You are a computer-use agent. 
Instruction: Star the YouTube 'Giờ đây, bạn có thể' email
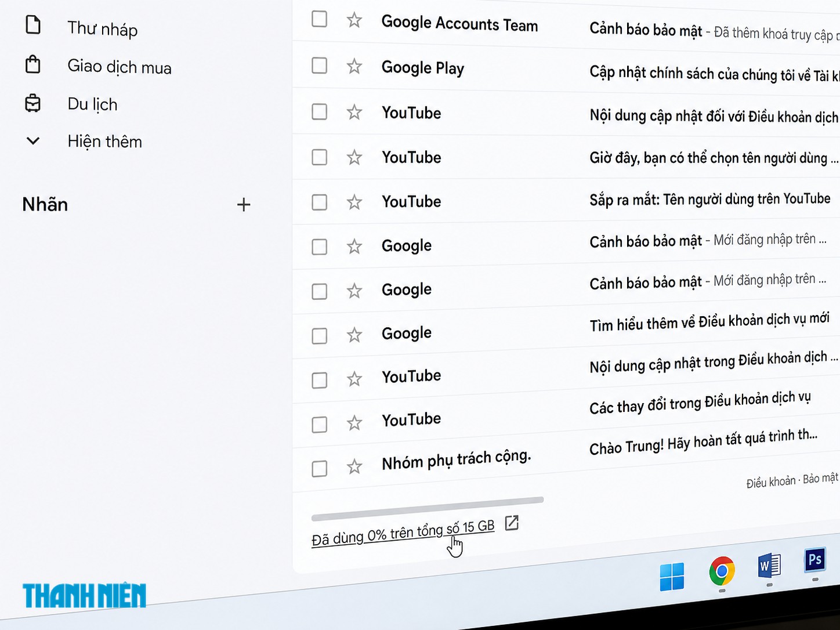tap(354, 157)
